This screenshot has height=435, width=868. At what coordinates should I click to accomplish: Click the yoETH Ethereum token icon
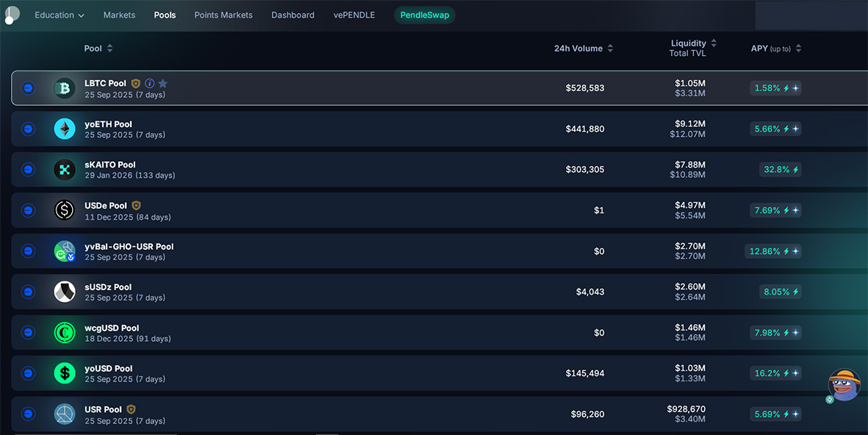click(65, 129)
